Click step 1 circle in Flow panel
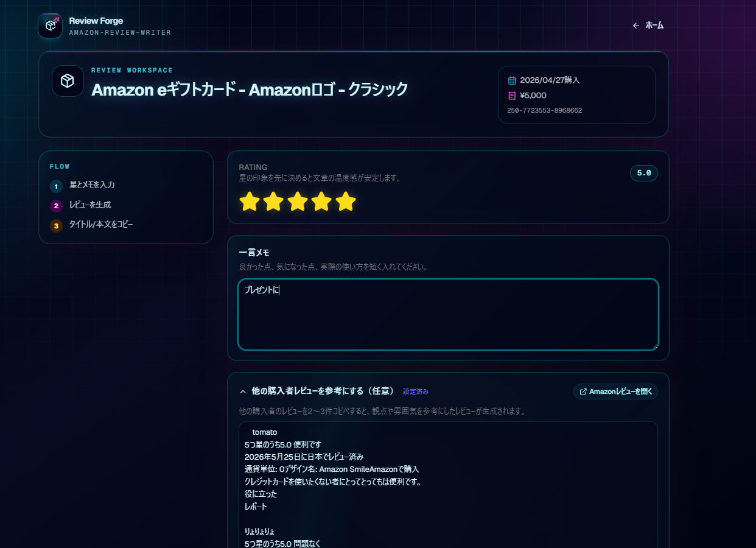This screenshot has width=756, height=548. 57,186
